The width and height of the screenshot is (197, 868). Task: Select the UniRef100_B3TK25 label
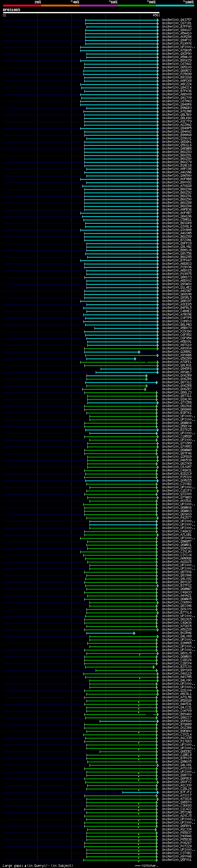[x=177, y=430]
